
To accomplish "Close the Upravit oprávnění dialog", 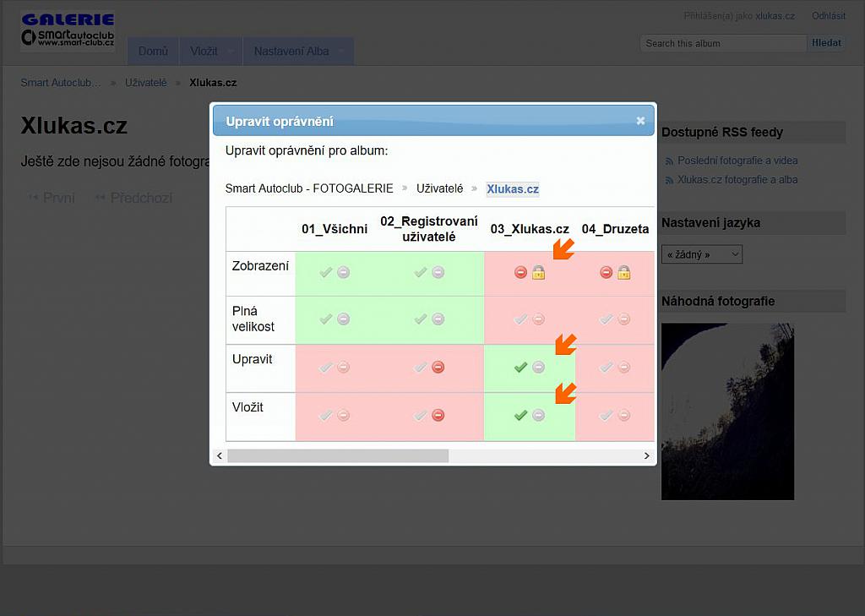I will coord(640,120).
